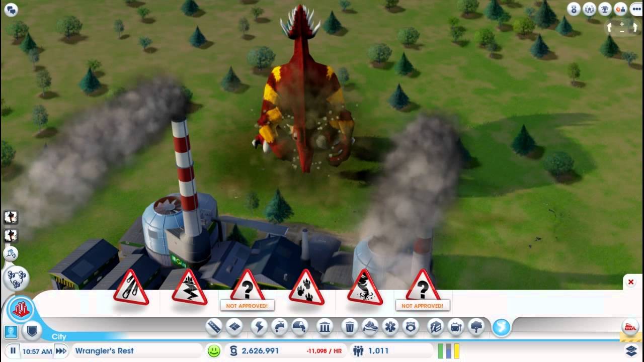Screen dimensions: 644x362
Task: Open the trophy leaderboards icon
Action: point(605,9)
